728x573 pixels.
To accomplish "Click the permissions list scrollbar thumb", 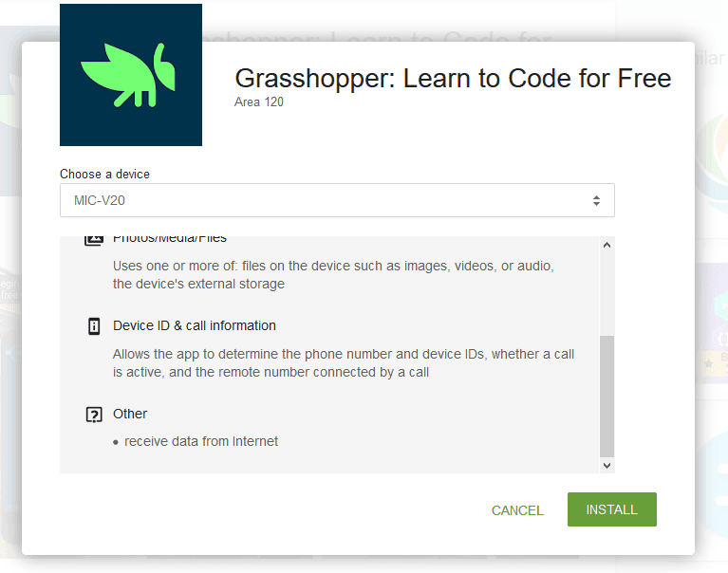I will click(607, 397).
